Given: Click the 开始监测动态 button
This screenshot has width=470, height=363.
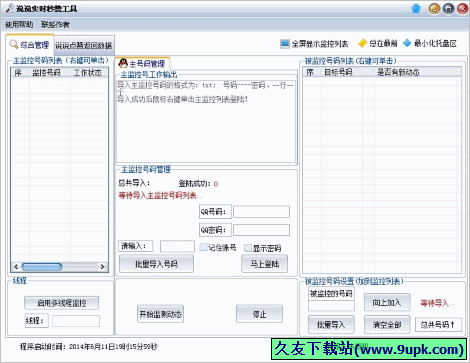Looking at the screenshot, I should point(160,314).
